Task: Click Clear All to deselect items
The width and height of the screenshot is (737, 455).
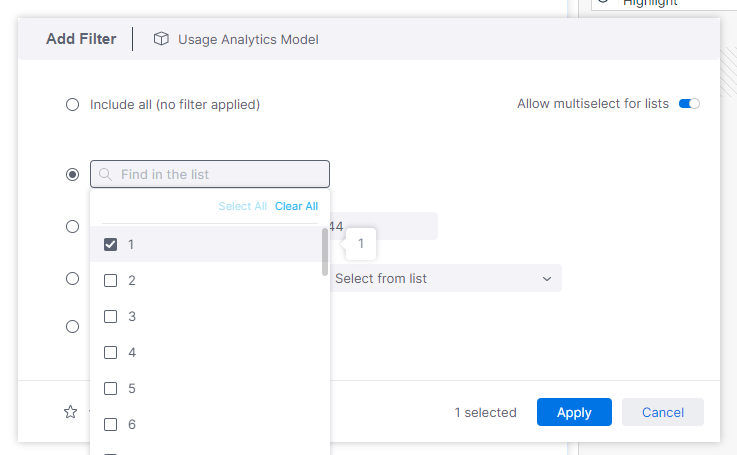Action: pyautogui.click(x=296, y=206)
